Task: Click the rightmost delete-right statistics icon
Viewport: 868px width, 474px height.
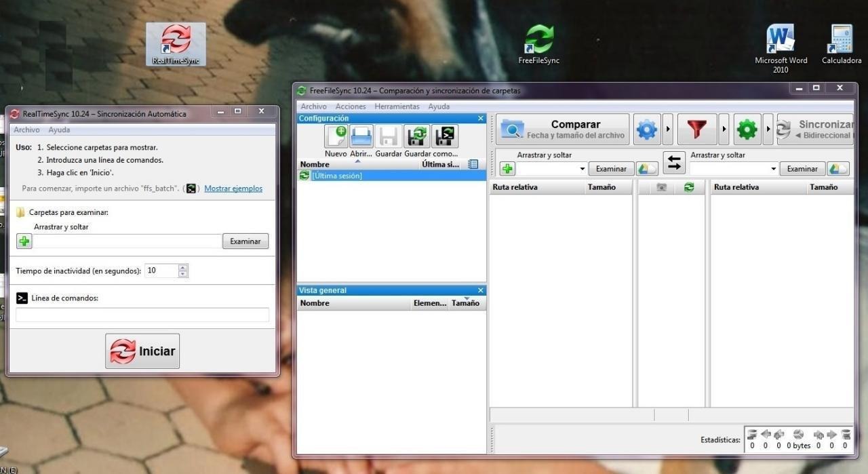Action: pyautogui.click(x=846, y=435)
